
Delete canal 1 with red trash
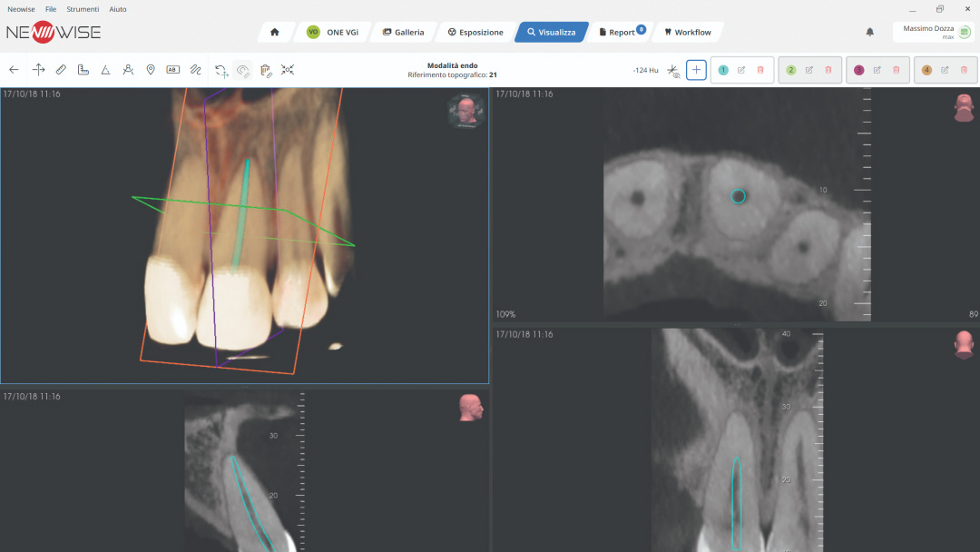[760, 70]
